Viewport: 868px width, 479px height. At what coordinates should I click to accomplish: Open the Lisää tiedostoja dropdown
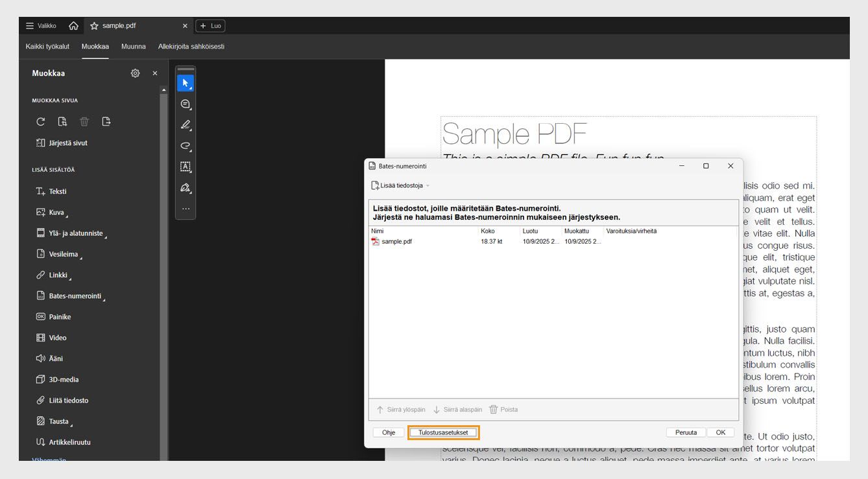tap(400, 185)
